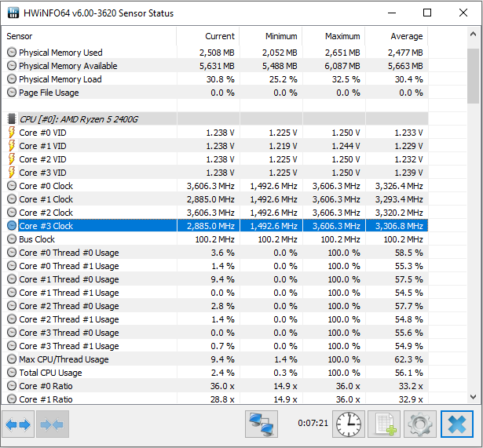
Task: Select Core #1 Thread #0 Usage row
Action: pos(215,279)
